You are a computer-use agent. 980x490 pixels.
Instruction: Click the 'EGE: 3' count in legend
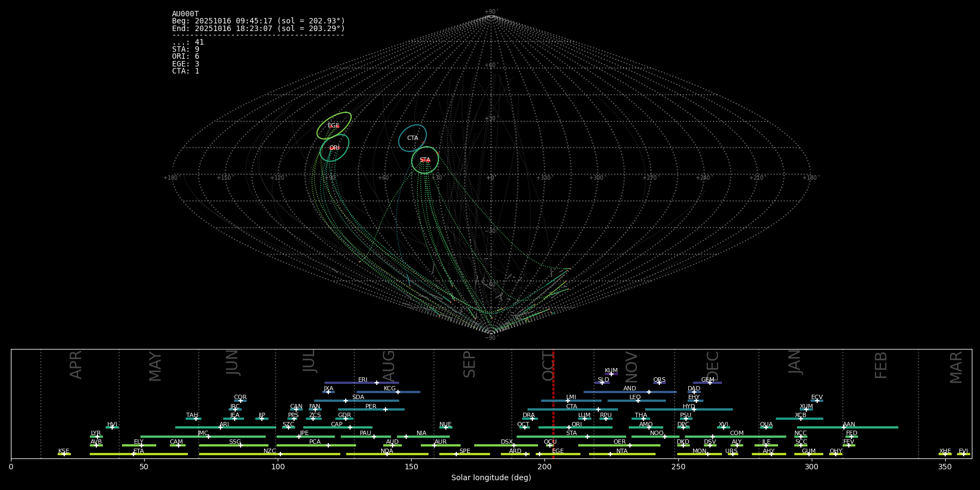pyautogui.click(x=186, y=64)
